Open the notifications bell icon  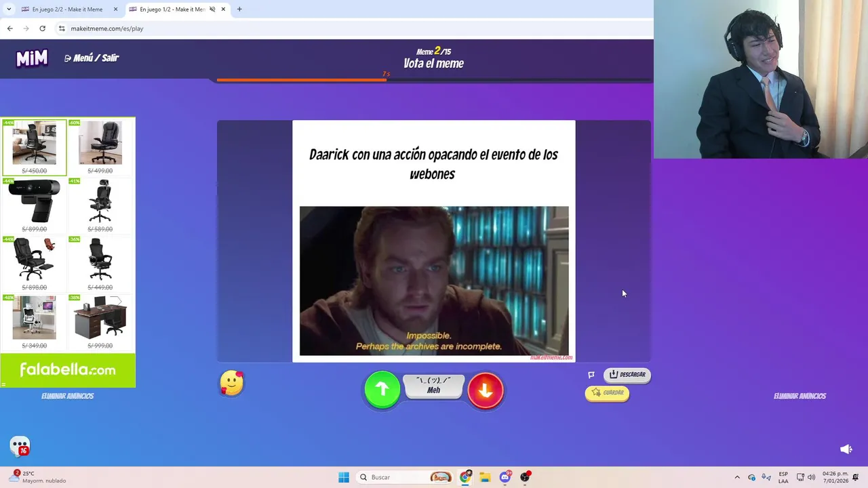pos(856,477)
